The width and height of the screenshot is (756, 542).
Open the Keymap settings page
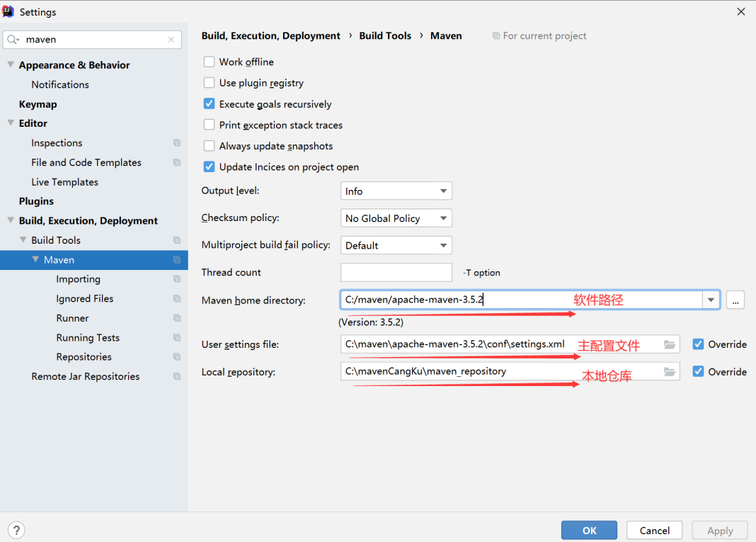pyautogui.click(x=38, y=104)
